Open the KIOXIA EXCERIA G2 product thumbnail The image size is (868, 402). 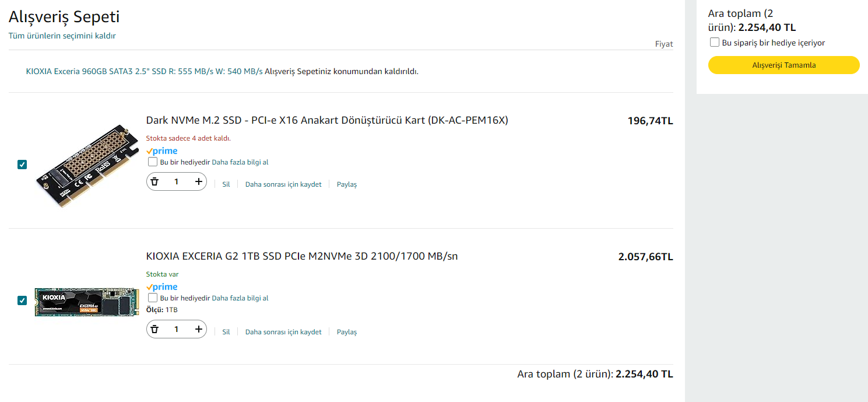pyautogui.click(x=86, y=302)
